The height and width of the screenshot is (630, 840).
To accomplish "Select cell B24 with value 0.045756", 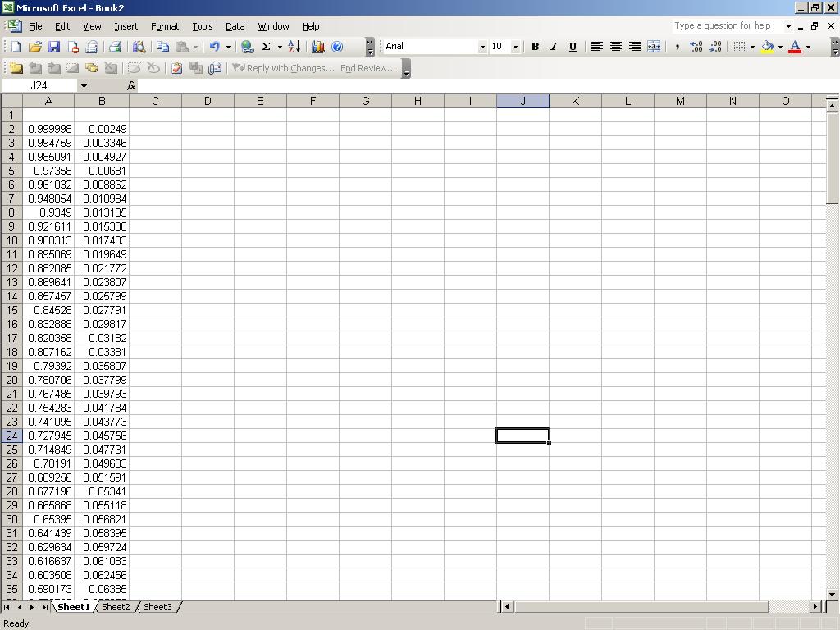I will (102, 436).
